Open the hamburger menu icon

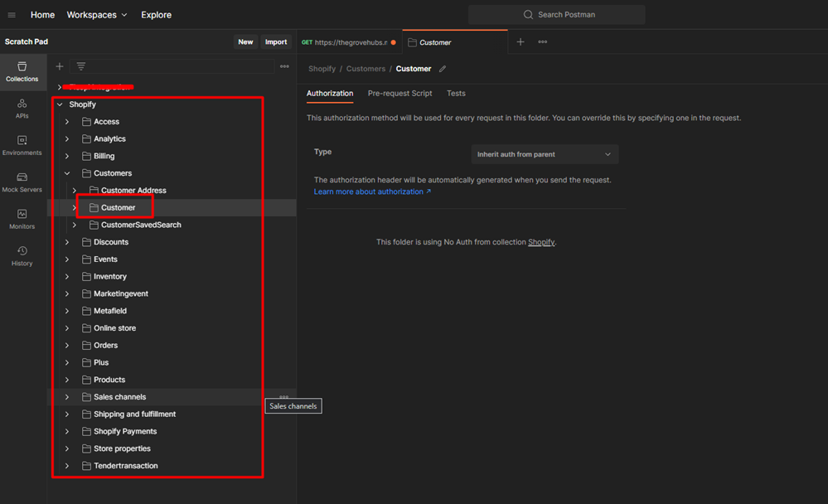coord(12,15)
